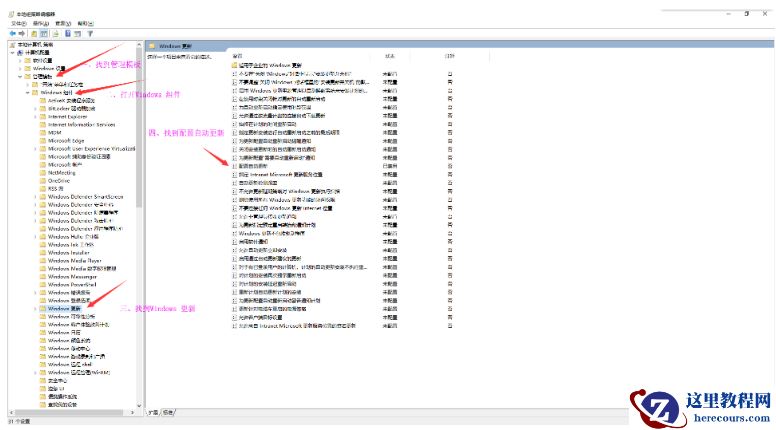The width and height of the screenshot is (776, 430).
Task: Expand the Internet Explorer folder node
Action: (35, 117)
